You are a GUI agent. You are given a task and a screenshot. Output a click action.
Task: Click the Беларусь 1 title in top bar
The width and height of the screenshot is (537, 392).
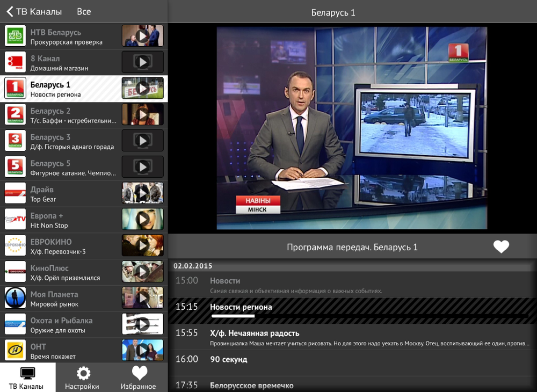pyautogui.click(x=333, y=13)
